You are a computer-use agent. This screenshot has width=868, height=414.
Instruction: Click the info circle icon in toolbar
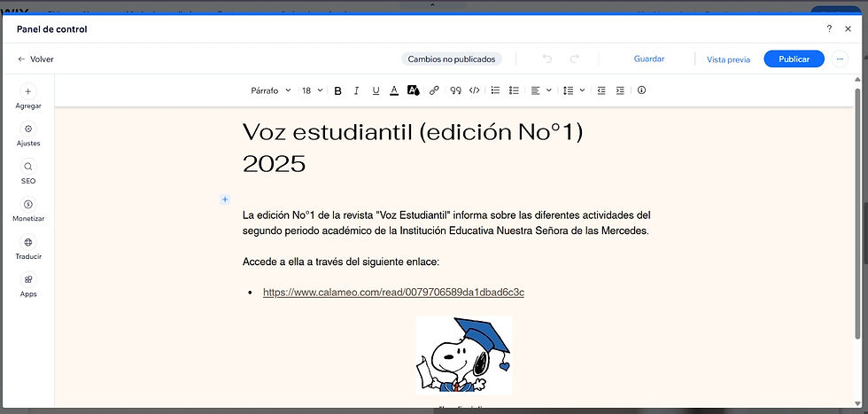(x=641, y=90)
